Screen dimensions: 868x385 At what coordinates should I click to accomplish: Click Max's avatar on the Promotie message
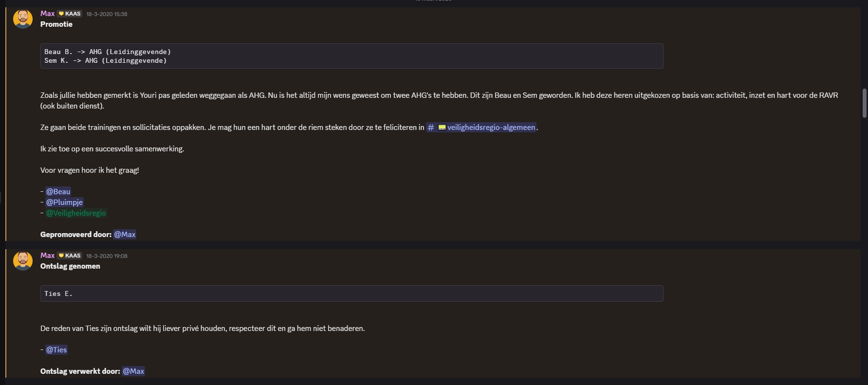(x=22, y=19)
